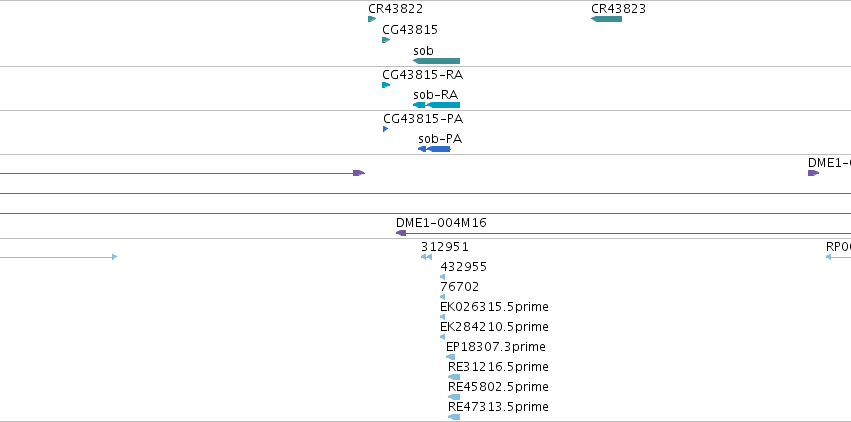Image resolution: width=851 pixels, height=422 pixels.
Task: Click the RE31216.5prime label
Action: pos(498,367)
